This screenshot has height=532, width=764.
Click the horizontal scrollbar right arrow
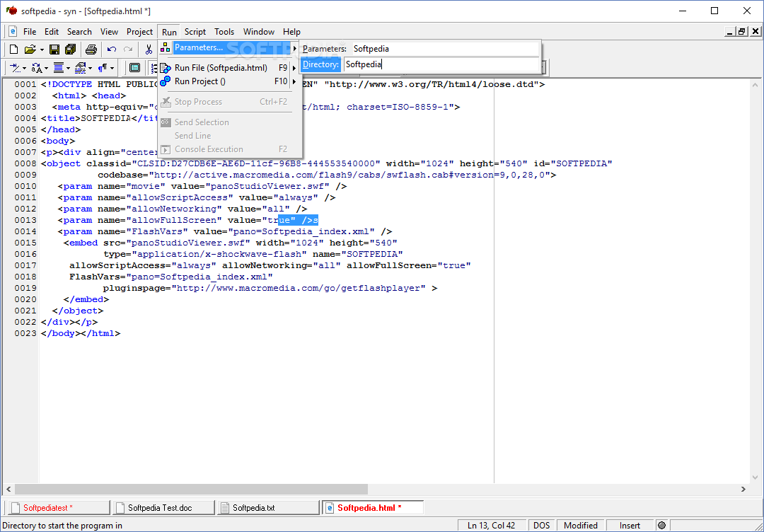tap(743, 489)
